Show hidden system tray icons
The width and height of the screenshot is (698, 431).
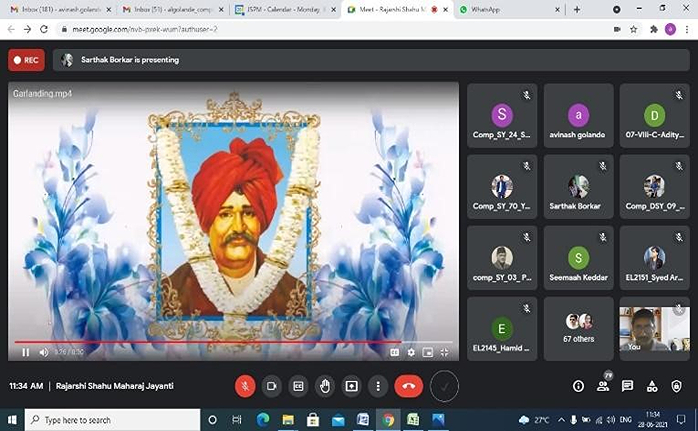[561, 420]
